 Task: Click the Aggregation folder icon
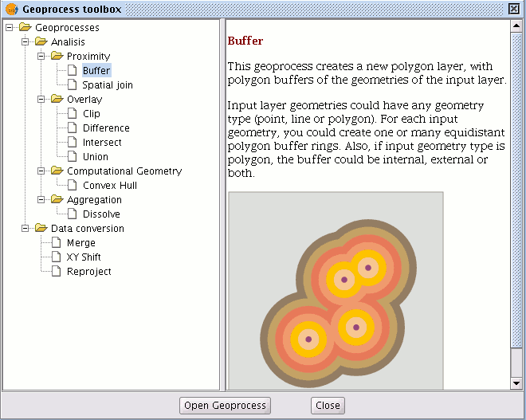(57, 199)
